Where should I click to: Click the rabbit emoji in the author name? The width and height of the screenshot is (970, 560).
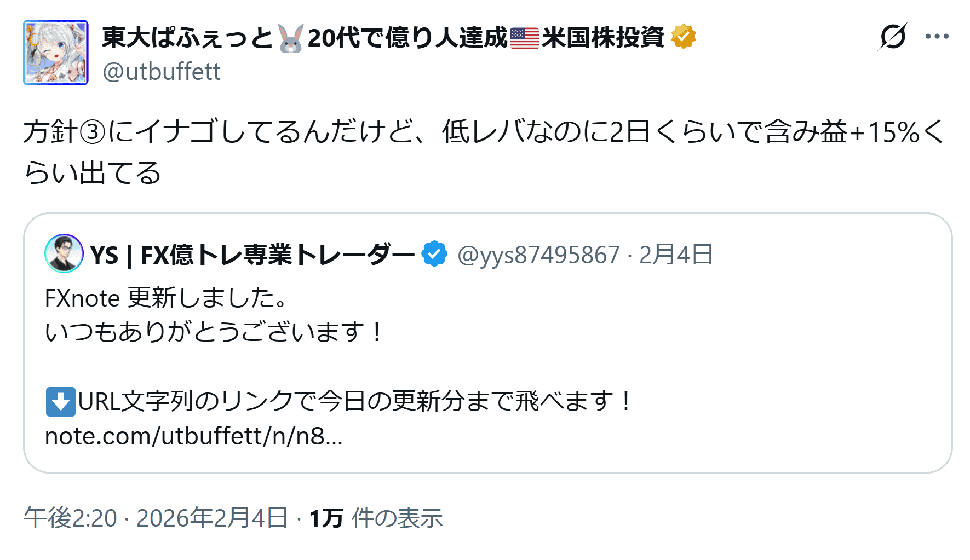point(290,38)
